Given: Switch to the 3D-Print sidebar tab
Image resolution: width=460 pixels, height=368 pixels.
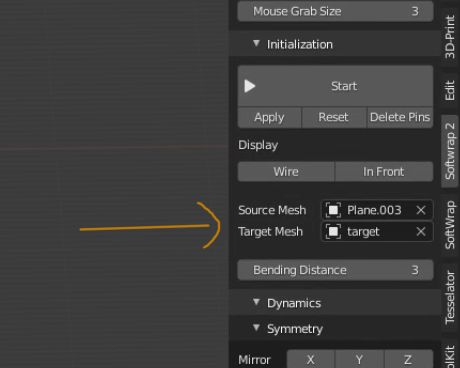Looking at the screenshot, I should tap(450, 37).
